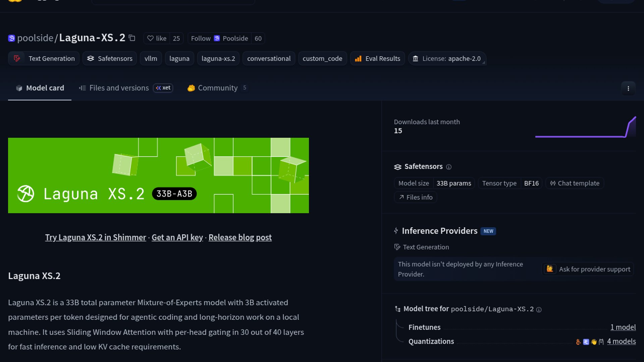Open the three-dot more options menu
The height and width of the screenshot is (362, 644).
tap(628, 88)
